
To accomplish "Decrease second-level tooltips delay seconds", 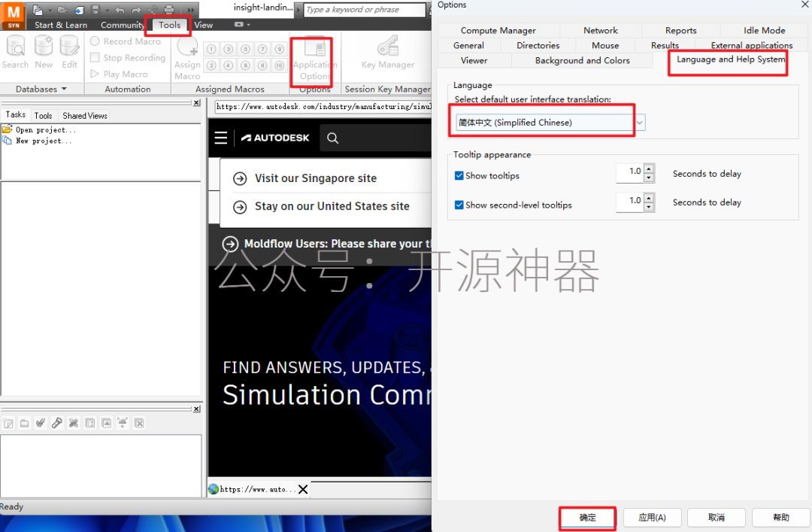I will pyautogui.click(x=649, y=207).
